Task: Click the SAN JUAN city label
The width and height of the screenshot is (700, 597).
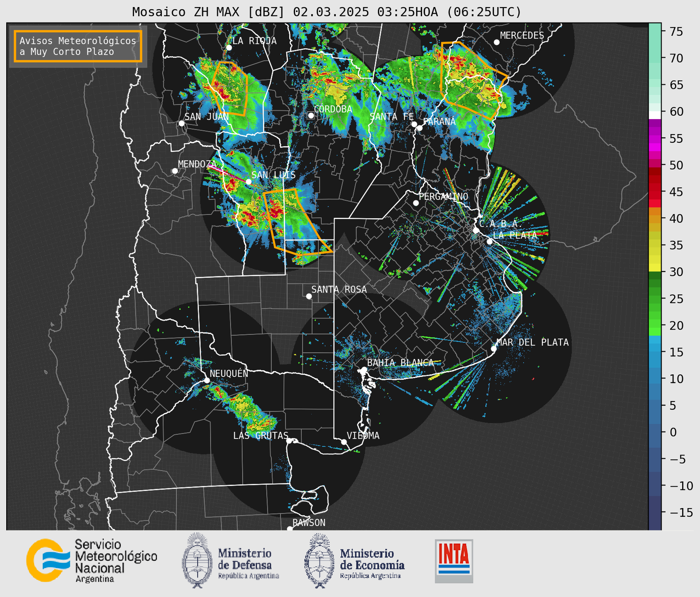Action: click(x=206, y=117)
